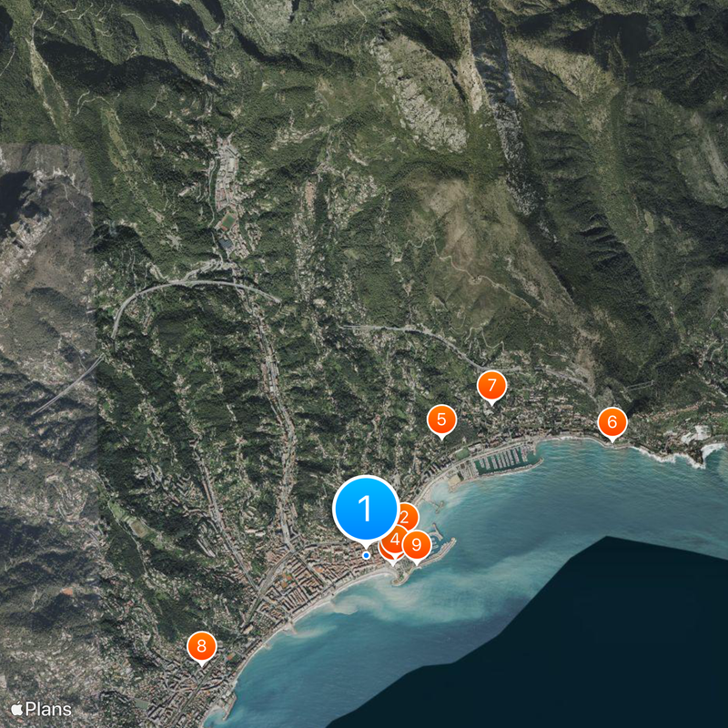Click the small blue location dot

(365, 553)
